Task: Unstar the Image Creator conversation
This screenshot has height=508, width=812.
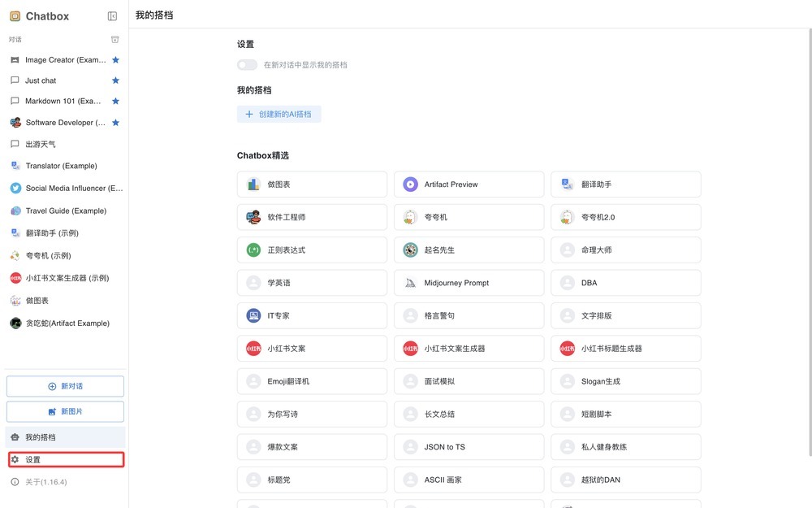Action: click(x=115, y=60)
